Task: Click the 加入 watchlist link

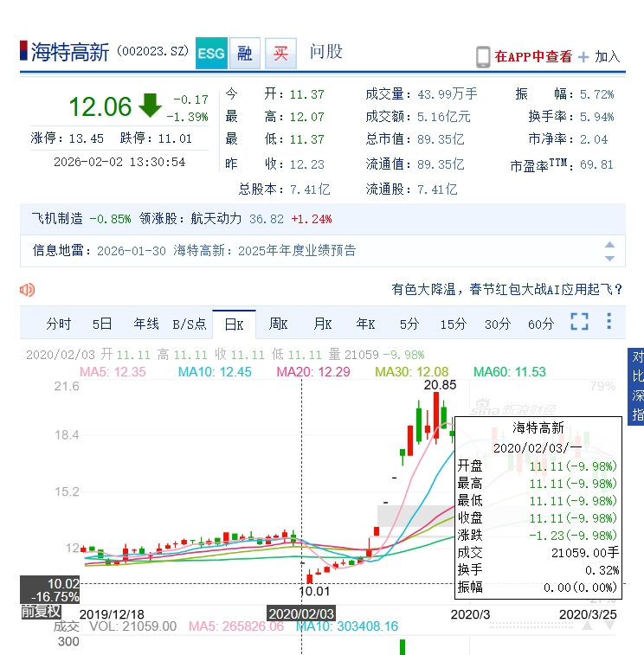Action: click(x=608, y=56)
